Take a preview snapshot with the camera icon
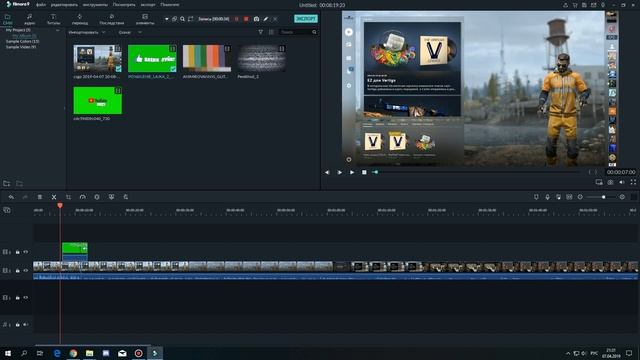This screenshot has height=360, width=640. click(x=610, y=182)
